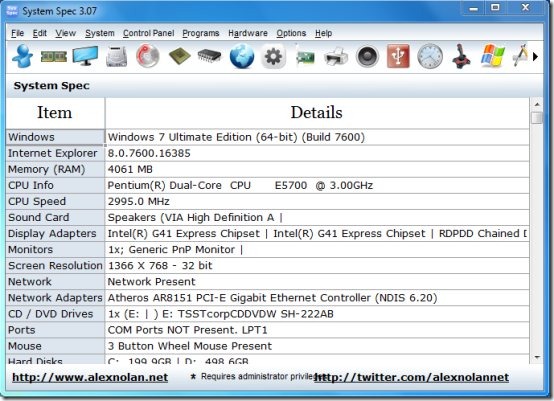Open the memory RAM sticks icon

(x=54, y=56)
